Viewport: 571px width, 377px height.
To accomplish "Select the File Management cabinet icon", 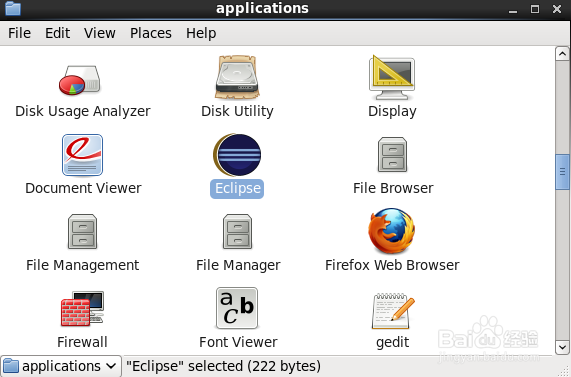I will point(82,232).
